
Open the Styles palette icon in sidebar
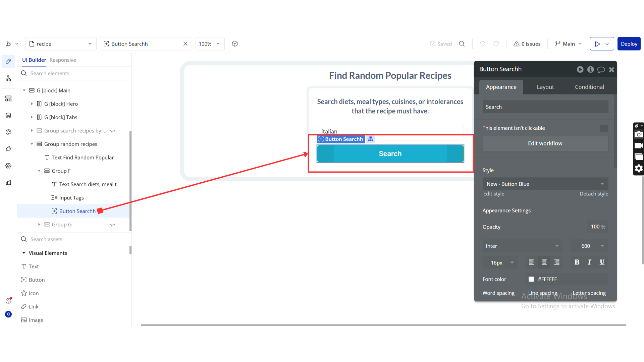8,132
